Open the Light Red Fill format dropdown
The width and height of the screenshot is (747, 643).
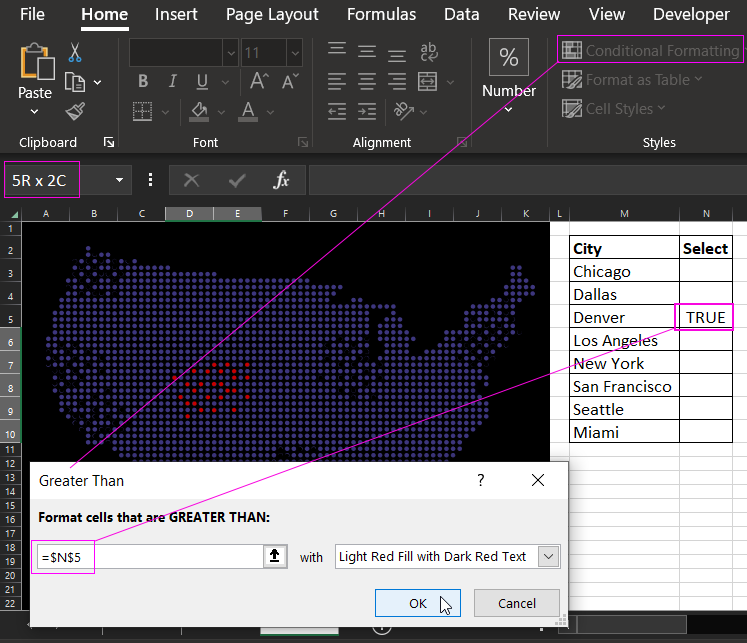click(547, 557)
